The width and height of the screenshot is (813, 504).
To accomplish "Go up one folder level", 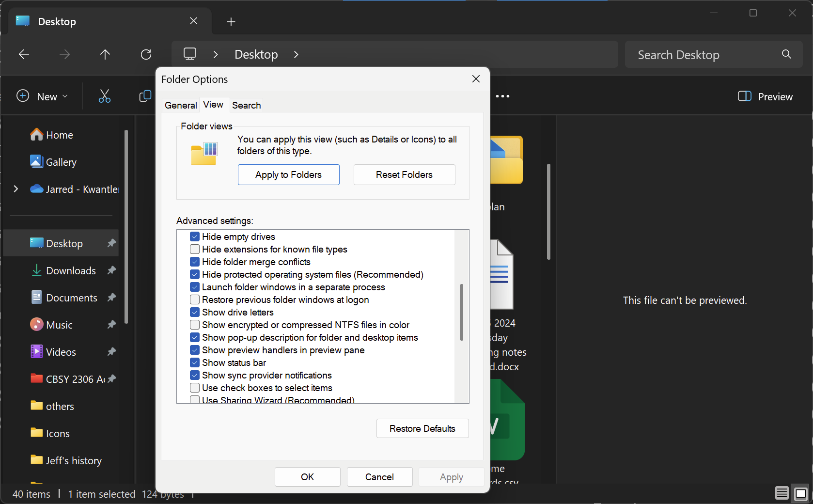I will (x=105, y=54).
